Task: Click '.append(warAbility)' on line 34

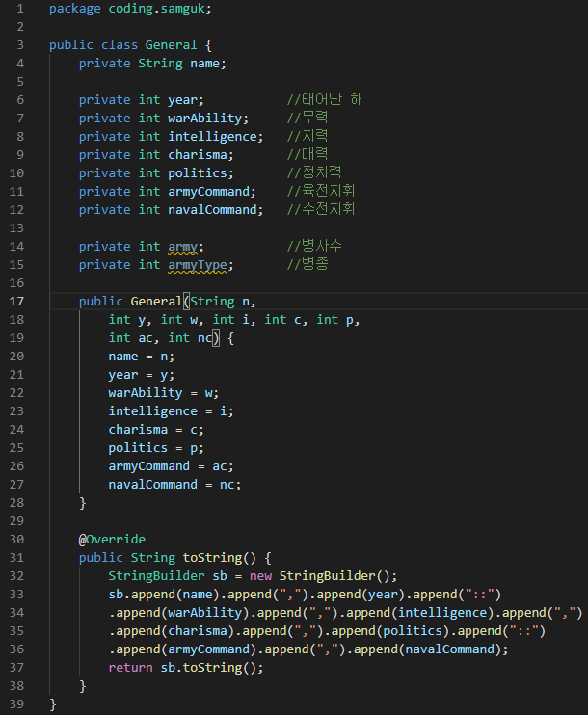Action: point(179,613)
